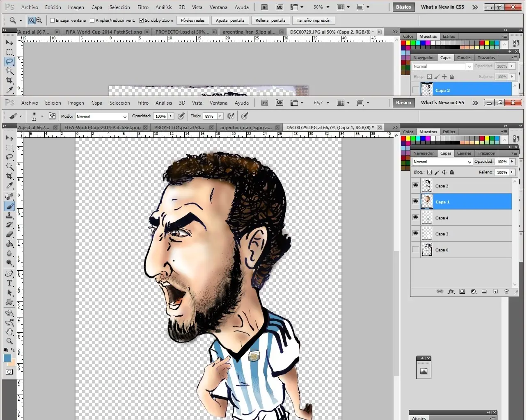This screenshot has height=420, width=527.
Task: Select the Pen tool
Action: [9, 274]
